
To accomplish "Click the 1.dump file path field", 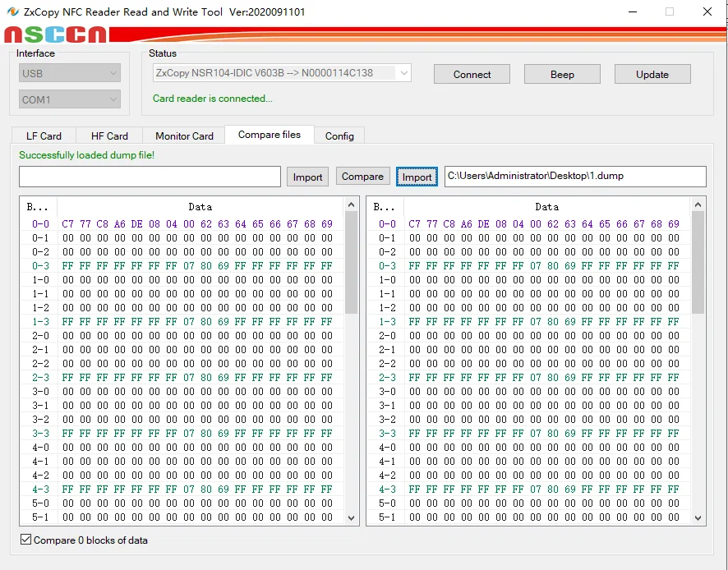I will pos(575,177).
